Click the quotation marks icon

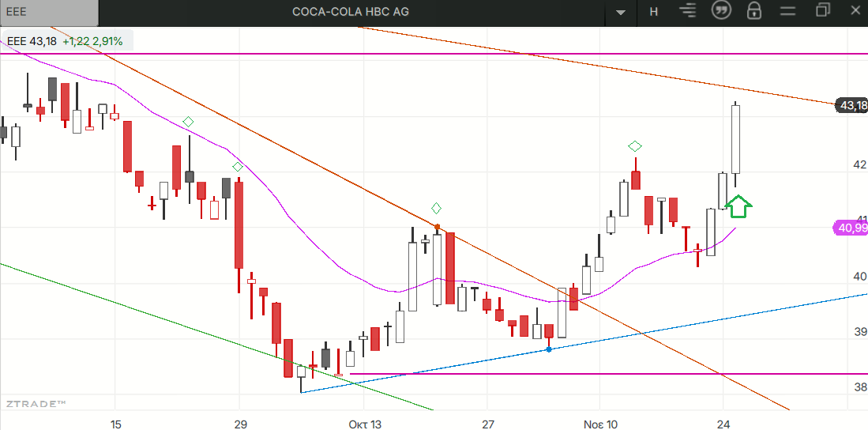[x=720, y=11]
